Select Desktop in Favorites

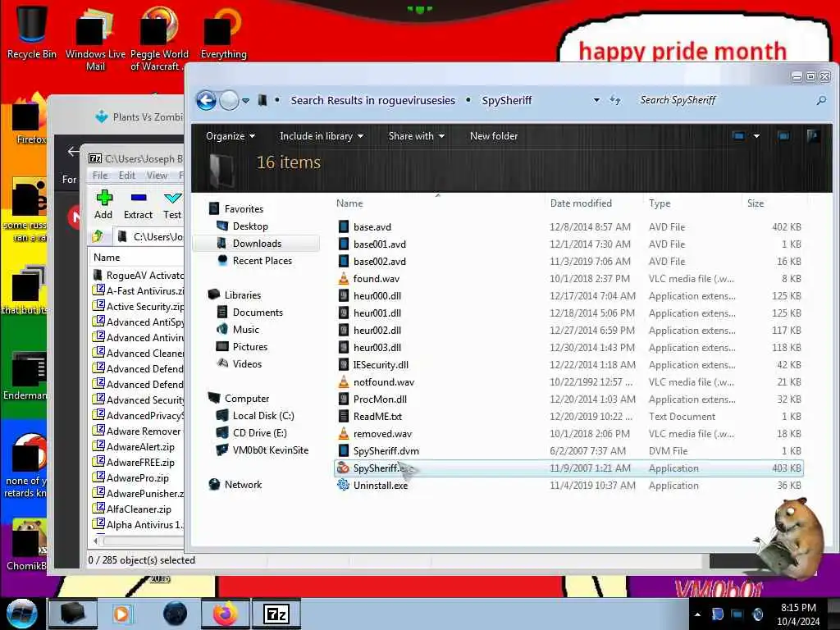point(250,226)
